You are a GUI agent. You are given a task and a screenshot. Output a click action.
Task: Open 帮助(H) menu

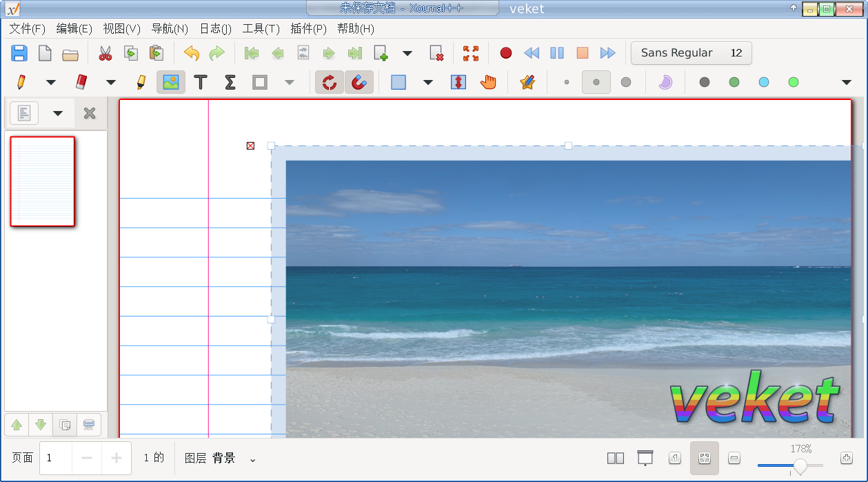tap(356, 28)
